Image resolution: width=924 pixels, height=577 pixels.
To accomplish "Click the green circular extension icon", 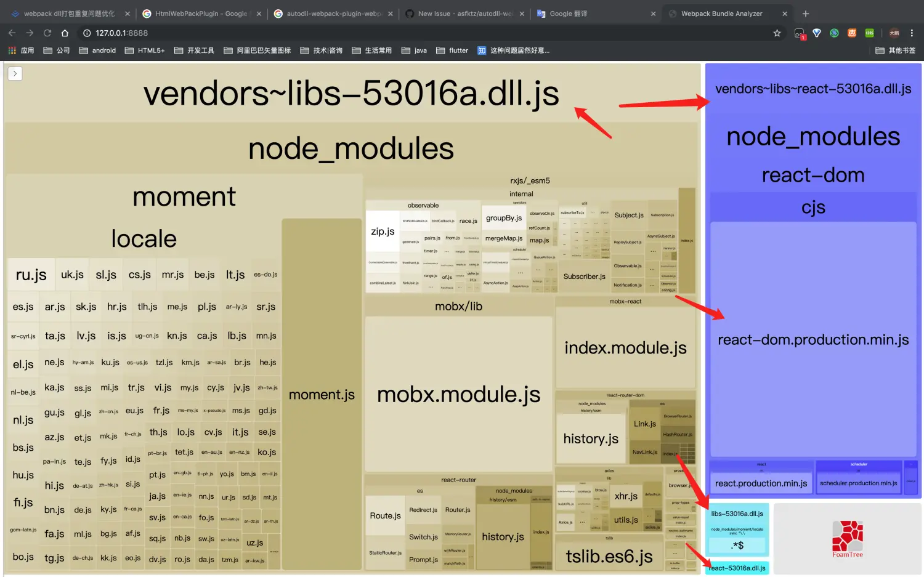I will 834,33.
